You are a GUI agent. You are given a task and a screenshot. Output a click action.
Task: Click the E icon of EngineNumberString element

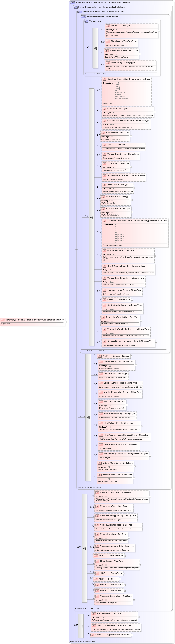pyautogui.click(x=101, y=383)
